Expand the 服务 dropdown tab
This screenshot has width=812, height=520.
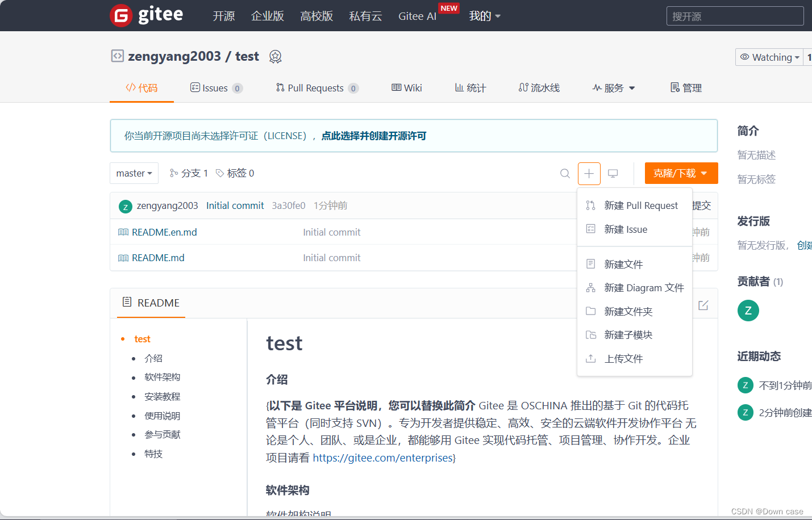click(x=614, y=88)
